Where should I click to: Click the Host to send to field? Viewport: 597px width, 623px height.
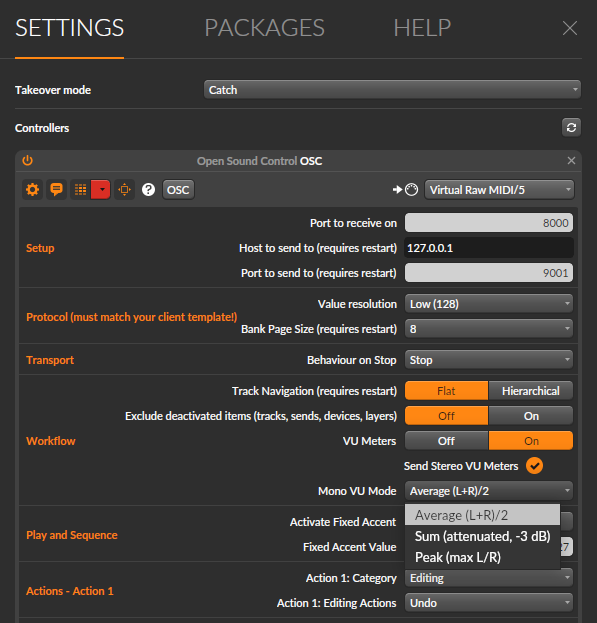click(x=489, y=248)
